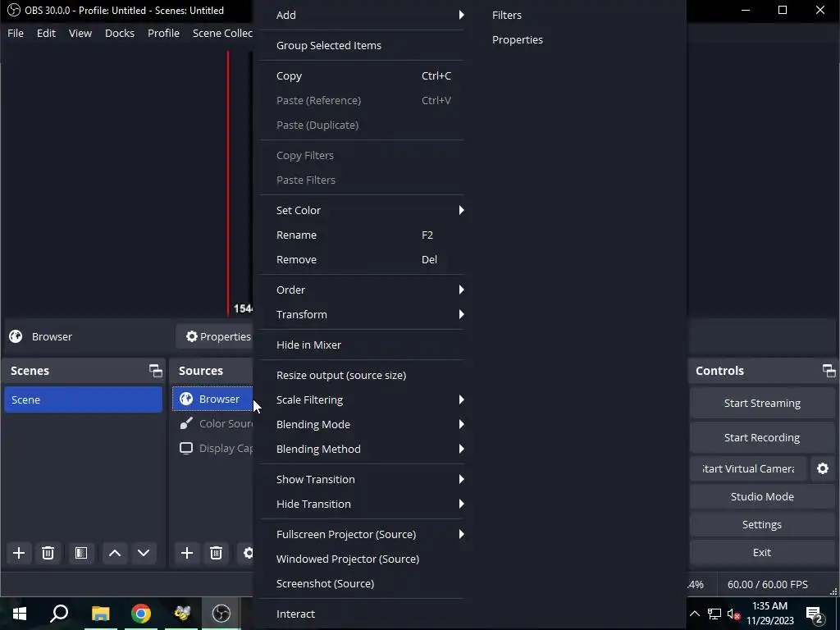Screen dimensions: 840x630
Task: Click the Browser source globe icon
Action: click(186, 399)
